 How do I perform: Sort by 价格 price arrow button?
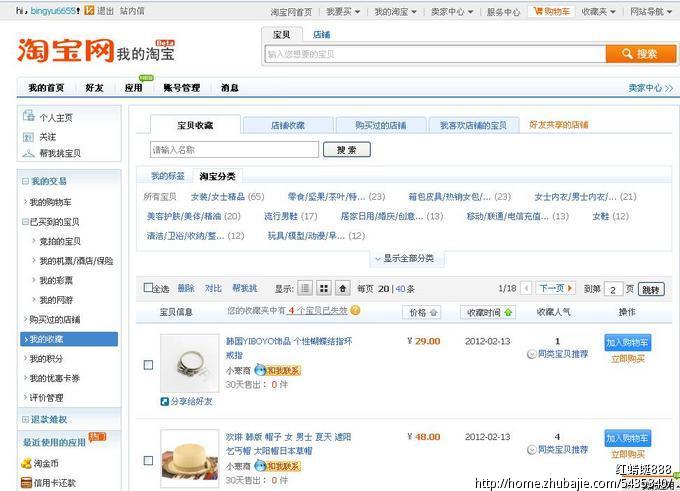(422, 312)
